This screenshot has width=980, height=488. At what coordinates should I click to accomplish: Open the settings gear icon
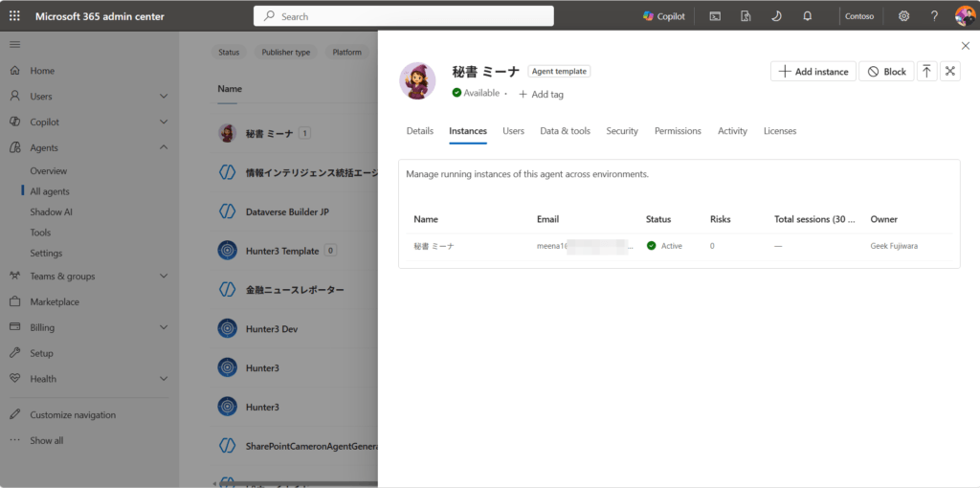pos(903,16)
